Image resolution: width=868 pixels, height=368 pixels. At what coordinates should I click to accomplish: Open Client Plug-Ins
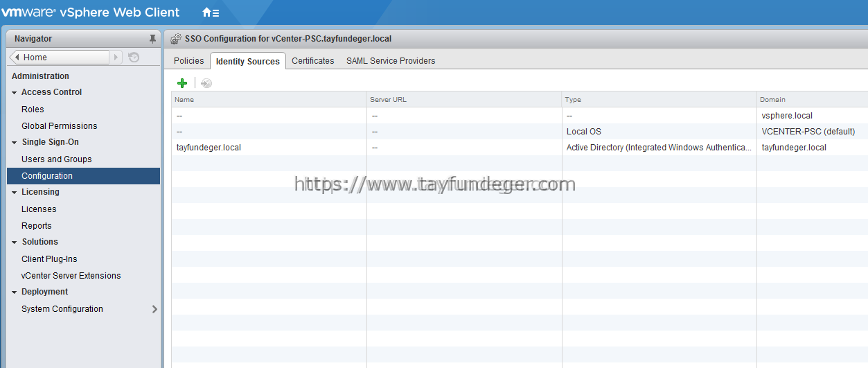[x=49, y=259]
